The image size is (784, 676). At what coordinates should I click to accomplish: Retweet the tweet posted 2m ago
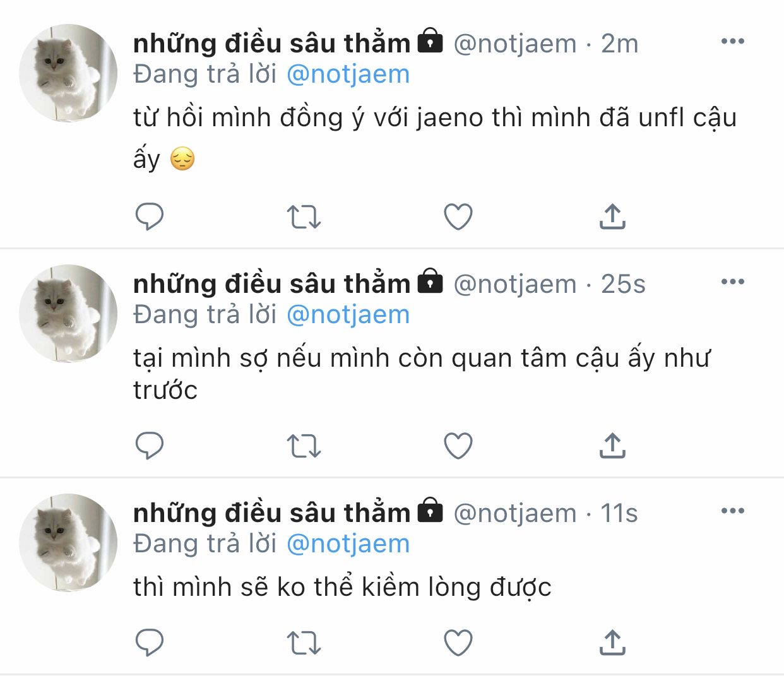coord(304,216)
